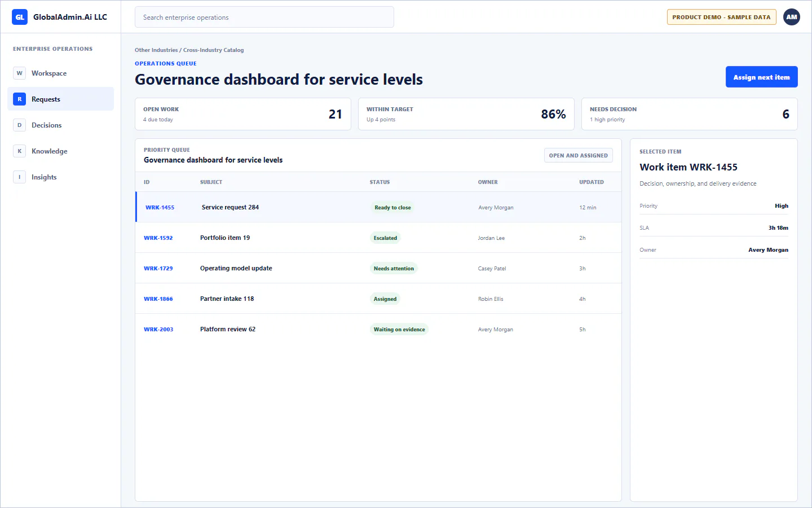
Task: Select the Portfolio item 19 subject
Action: point(225,238)
